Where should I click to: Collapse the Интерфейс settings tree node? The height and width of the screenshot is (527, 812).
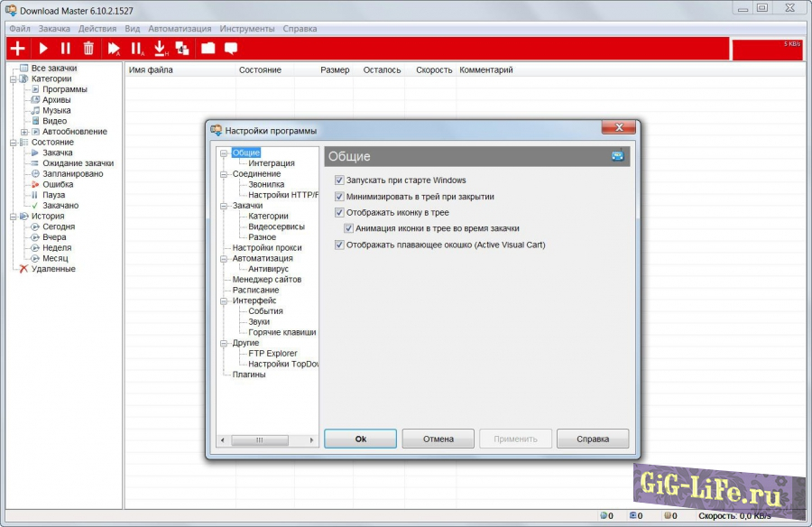point(223,300)
